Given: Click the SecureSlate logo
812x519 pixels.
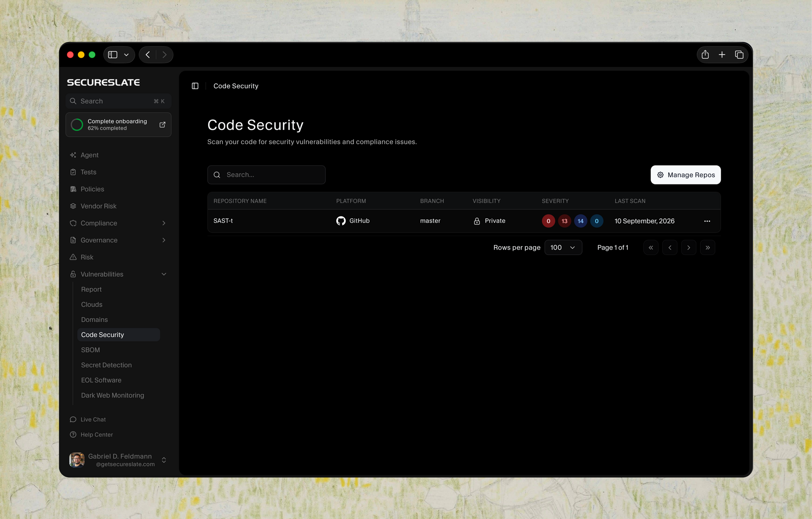Looking at the screenshot, I should pos(103,82).
